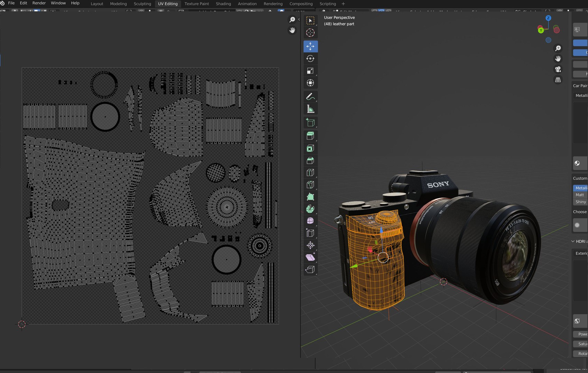Select the Shiny option in the Custom list
Image resolution: width=588 pixels, height=373 pixels.
coord(581,202)
